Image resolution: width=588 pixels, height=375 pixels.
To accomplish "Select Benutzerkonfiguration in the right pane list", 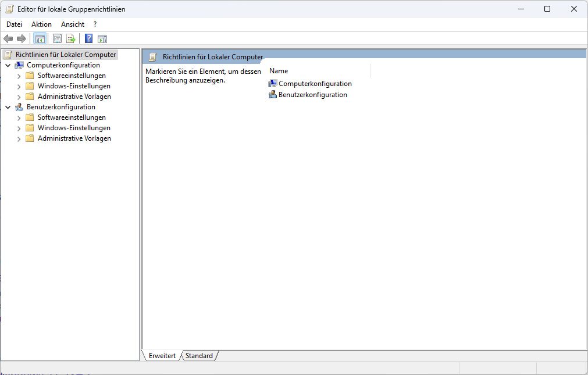I will 312,95.
